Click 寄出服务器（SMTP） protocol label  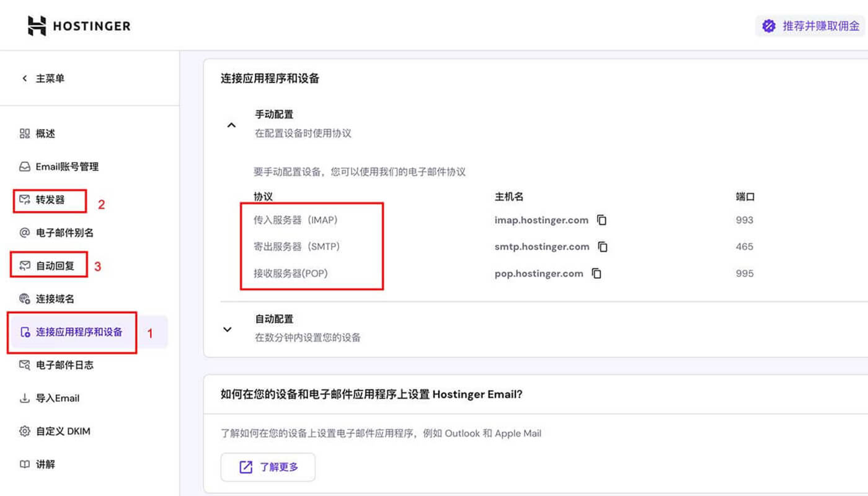point(297,247)
